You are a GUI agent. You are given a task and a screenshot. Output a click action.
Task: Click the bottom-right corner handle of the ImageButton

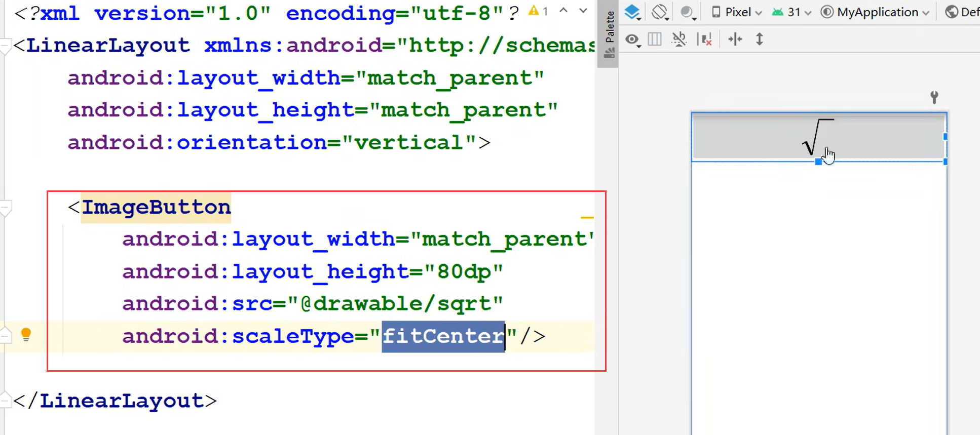click(x=946, y=162)
